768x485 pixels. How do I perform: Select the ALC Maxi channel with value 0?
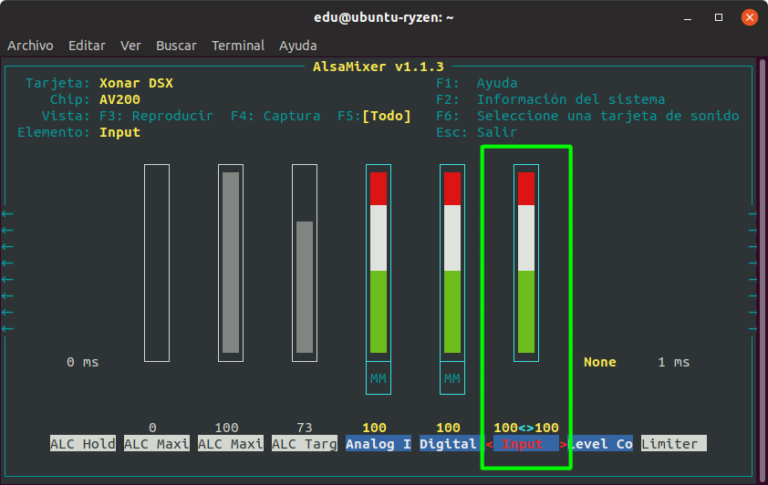(x=157, y=444)
